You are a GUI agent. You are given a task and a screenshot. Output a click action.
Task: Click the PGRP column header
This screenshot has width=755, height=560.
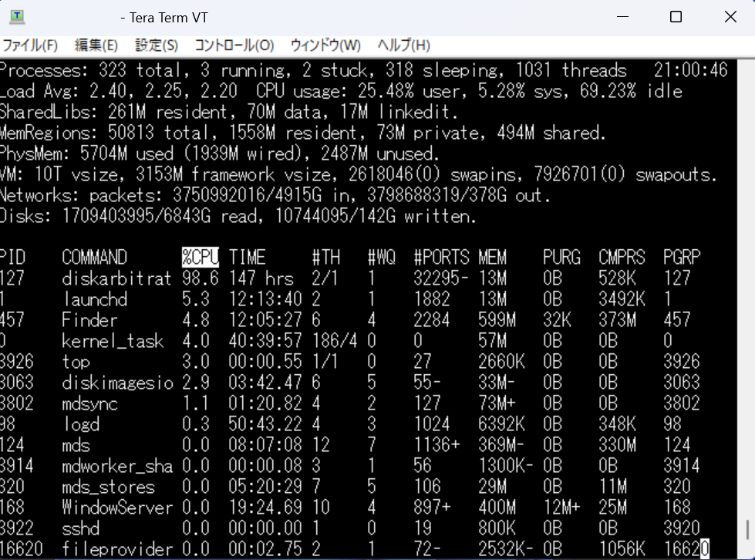tap(682, 257)
